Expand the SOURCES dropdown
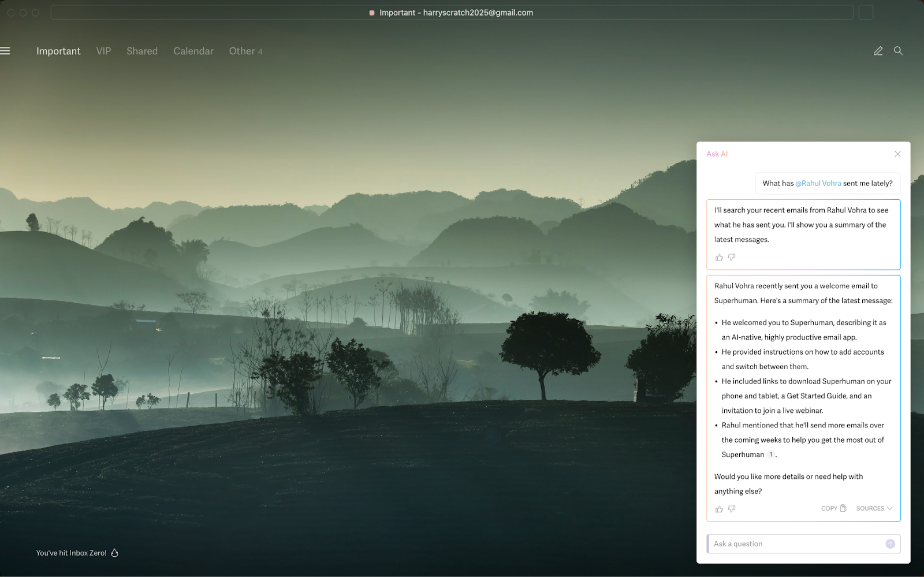This screenshot has height=577, width=924. [x=874, y=508]
